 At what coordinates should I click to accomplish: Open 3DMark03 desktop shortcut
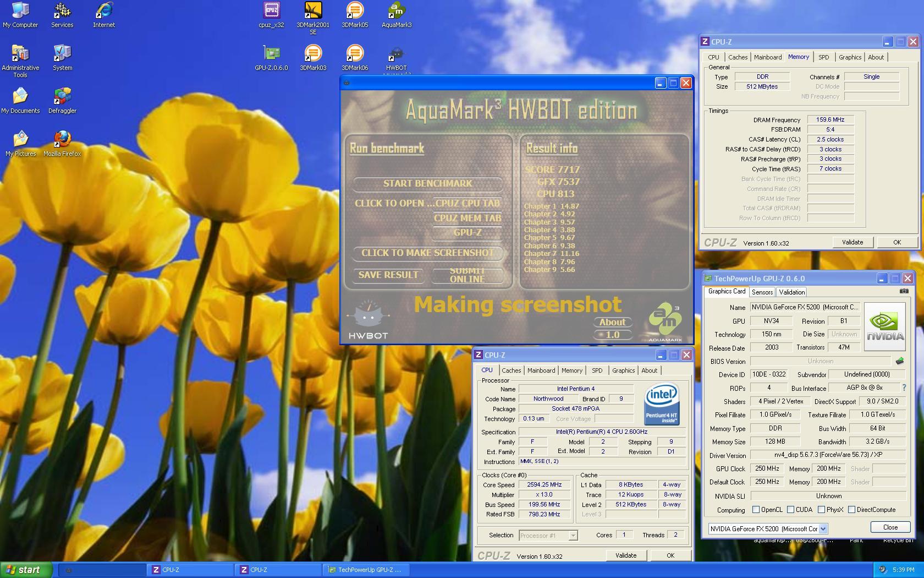point(313,58)
